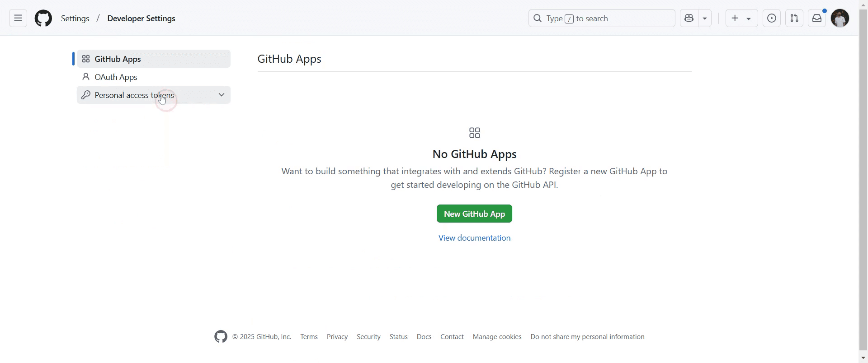The width and height of the screenshot is (868, 363).
Task: Focus the Type / to search field
Action: [x=602, y=19]
